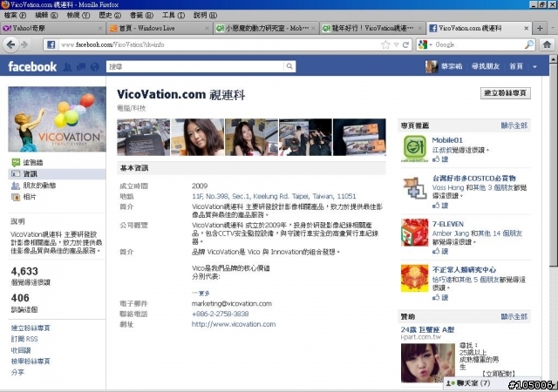This screenshot has width=558, height=392.
Task: Open Facebook notifications globe icon
Action: [x=95, y=66]
